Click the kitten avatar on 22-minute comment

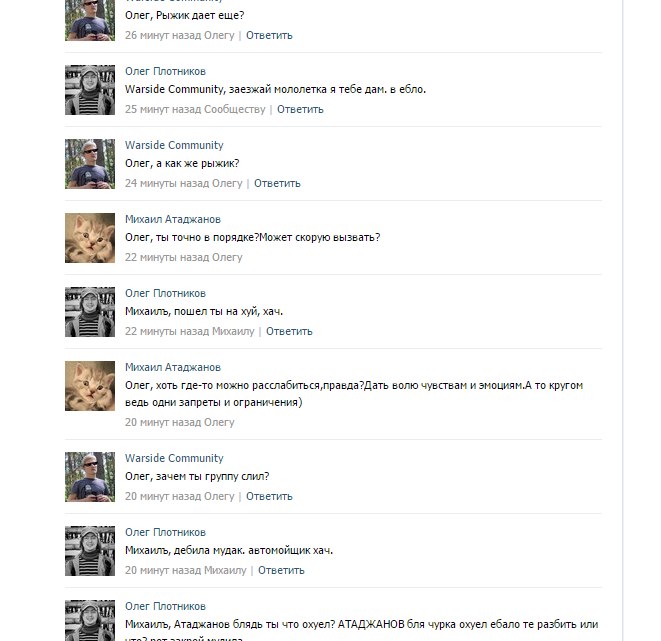(90, 238)
